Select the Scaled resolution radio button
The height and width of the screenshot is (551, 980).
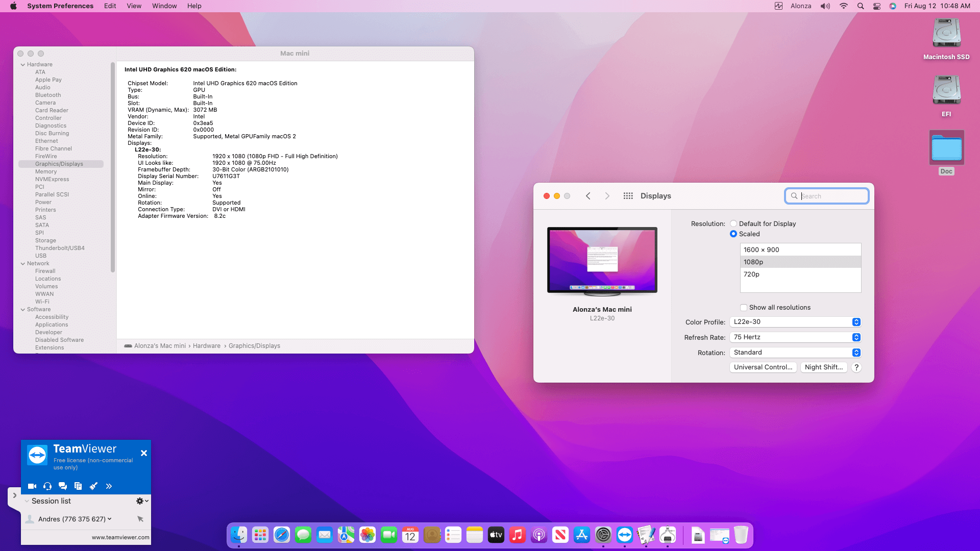(733, 234)
